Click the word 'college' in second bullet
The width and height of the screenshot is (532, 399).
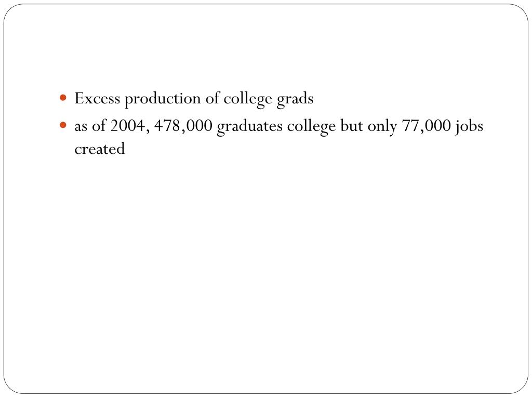312,127
